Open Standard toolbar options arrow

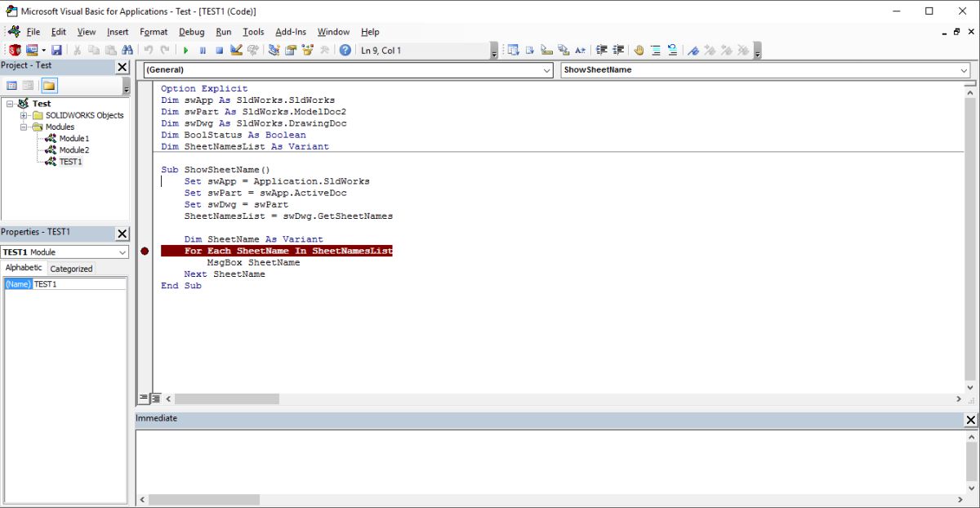pos(494,51)
